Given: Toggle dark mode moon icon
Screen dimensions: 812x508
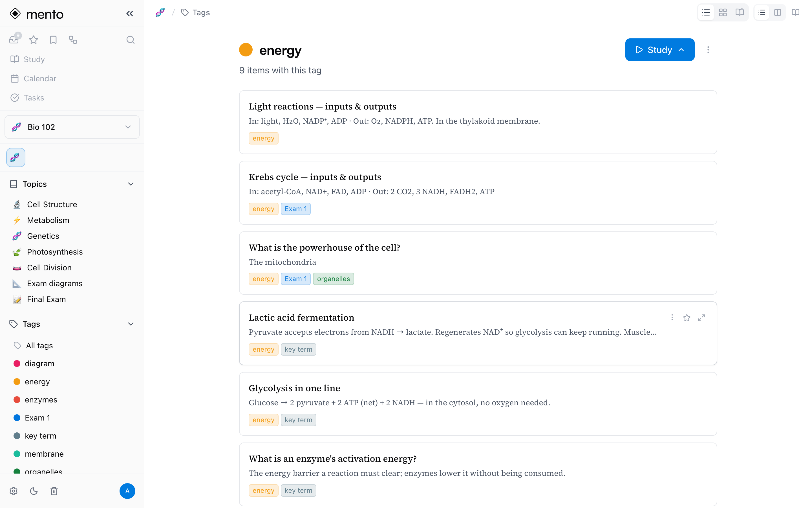Looking at the screenshot, I should pyautogui.click(x=34, y=491).
